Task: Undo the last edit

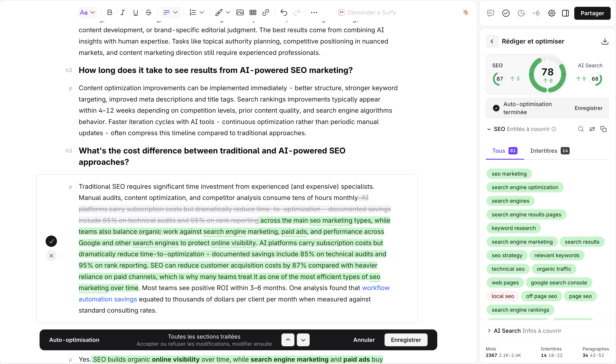Action: (284, 12)
